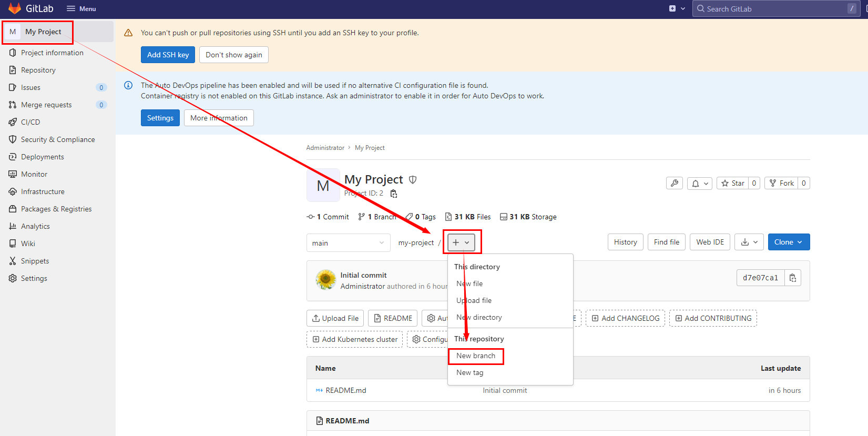
Task: Open commit History
Action: 626,242
